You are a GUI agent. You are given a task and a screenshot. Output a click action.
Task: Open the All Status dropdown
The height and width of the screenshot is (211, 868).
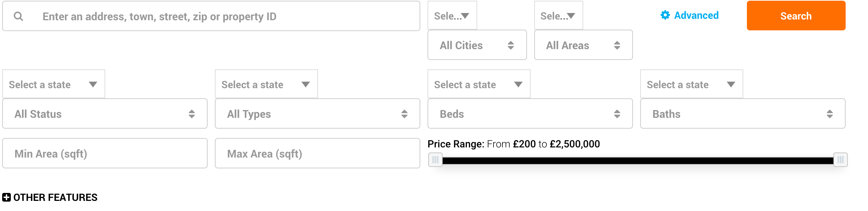[x=105, y=114]
